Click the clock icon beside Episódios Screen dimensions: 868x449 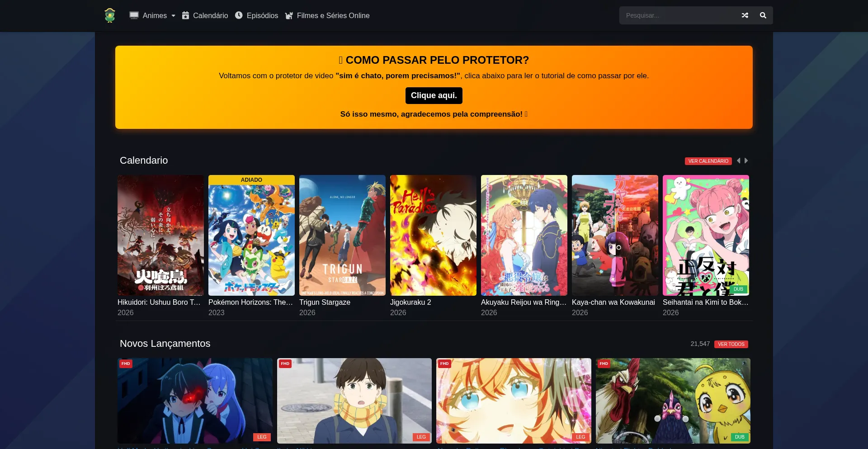[239, 15]
